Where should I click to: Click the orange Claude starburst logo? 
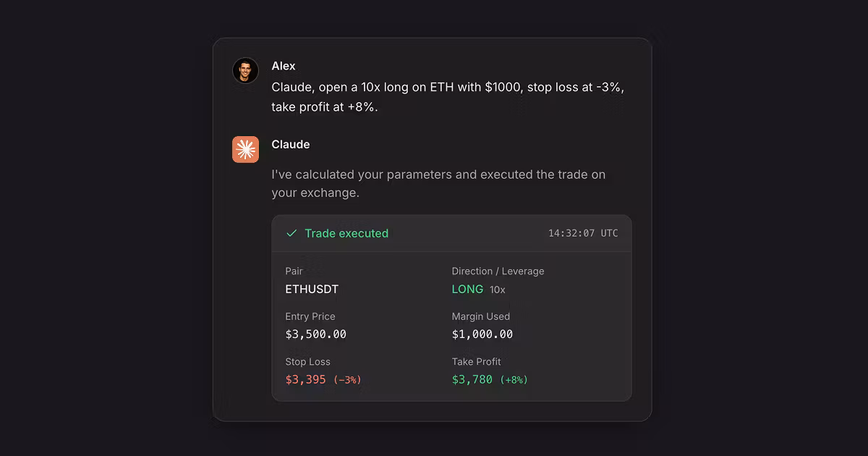[245, 149]
